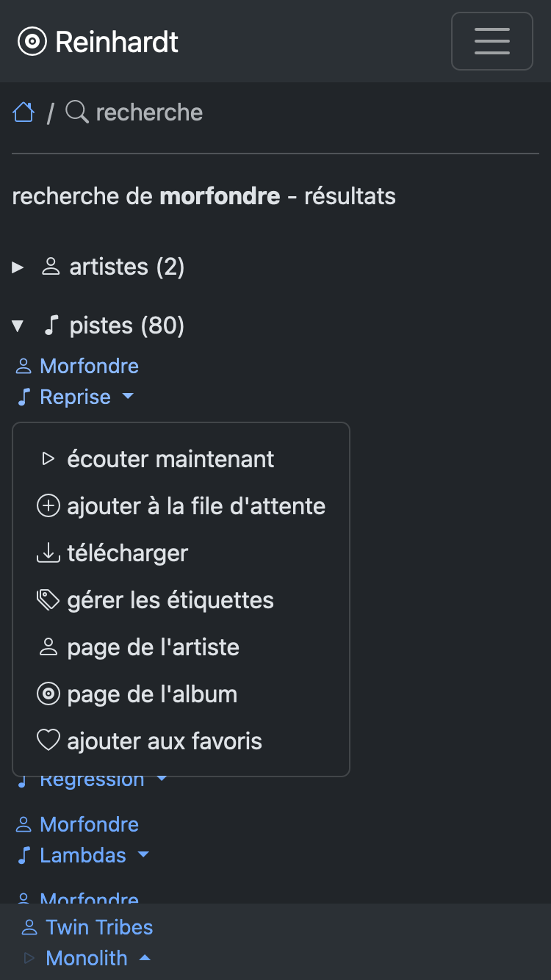Image resolution: width=551 pixels, height=980 pixels.
Task: Open the Lambdas track dropdown arrow
Action: [143, 855]
